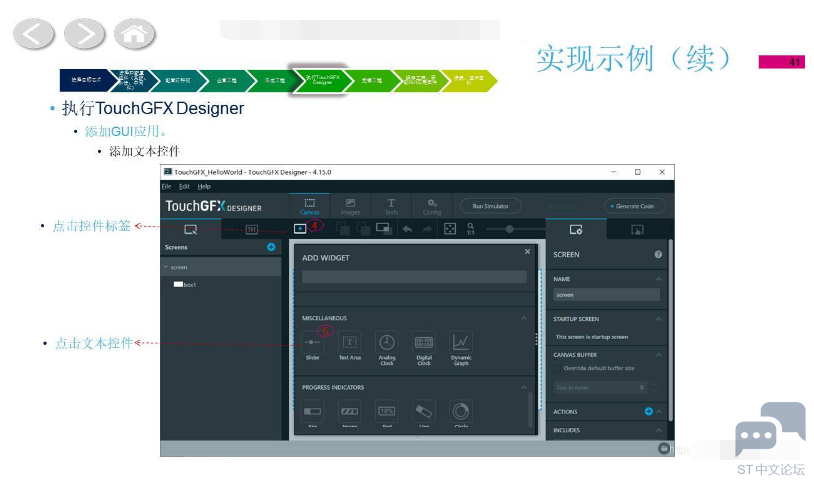Image resolution: width=814 pixels, height=485 pixels.
Task: Collapse the ACTIONS section chevron
Action: (659, 411)
